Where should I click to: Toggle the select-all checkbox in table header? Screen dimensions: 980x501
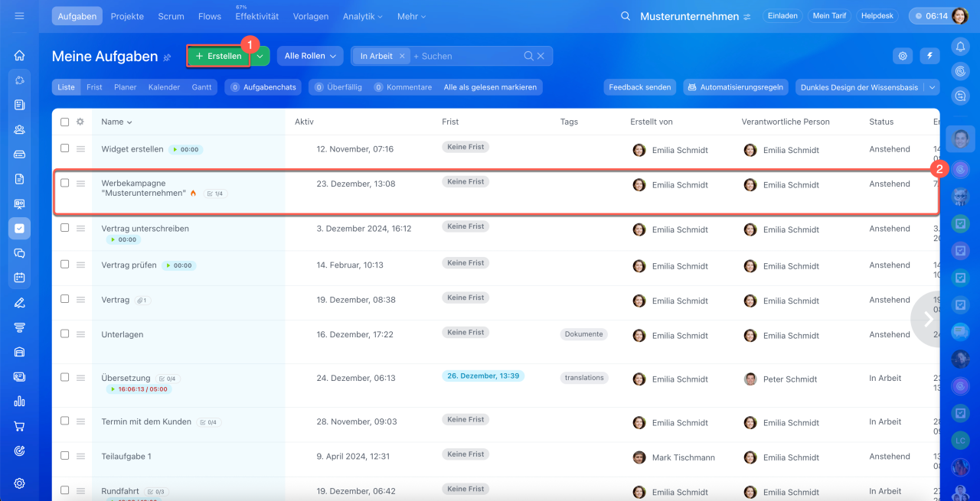click(x=65, y=122)
